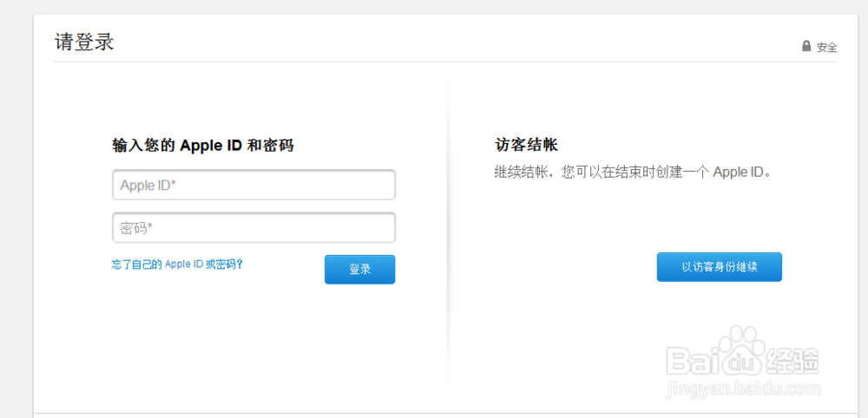Open the 忘了自己的 Apple ID 或密码 link
The height and width of the screenshot is (418, 868).
click(178, 265)
